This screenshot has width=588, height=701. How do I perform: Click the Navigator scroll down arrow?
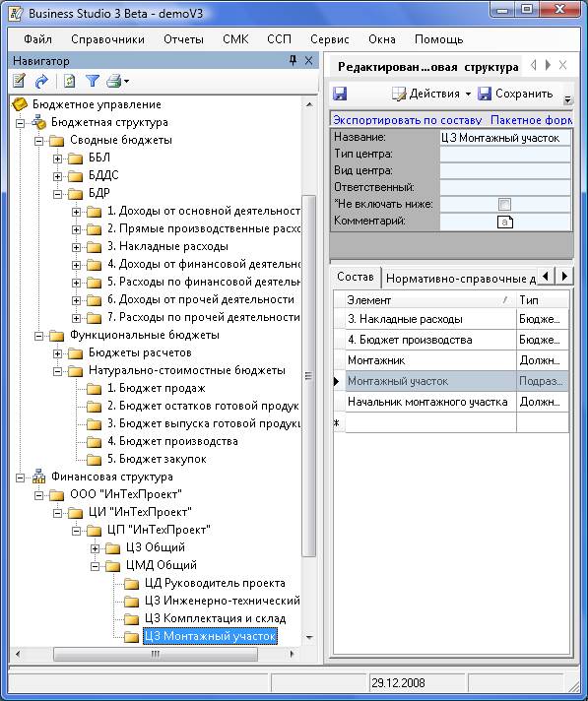point(309,638)
